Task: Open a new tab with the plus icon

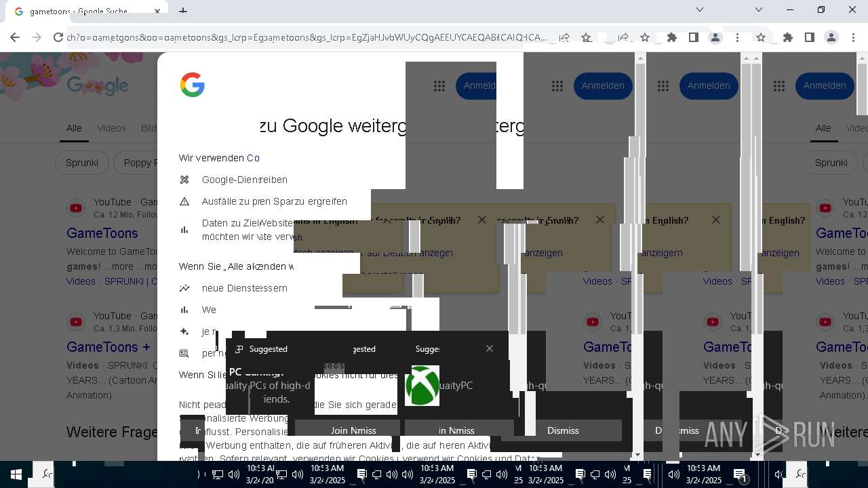Action: point(183,11)
